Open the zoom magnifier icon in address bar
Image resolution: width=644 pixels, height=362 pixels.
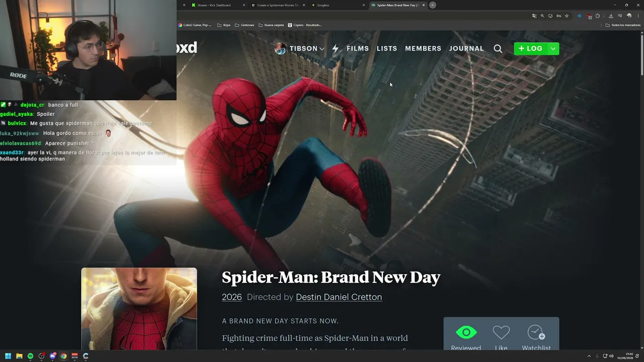(542, 16)
